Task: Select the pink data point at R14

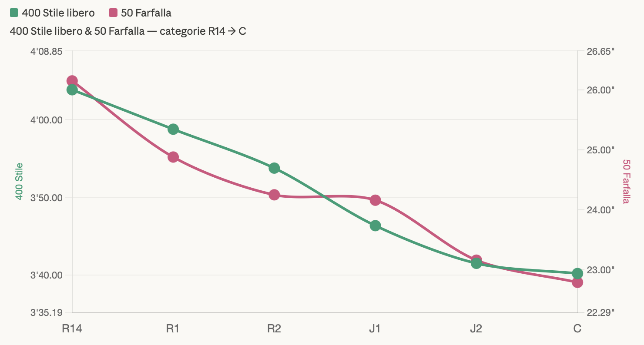Action: click(x=72, y=81)
